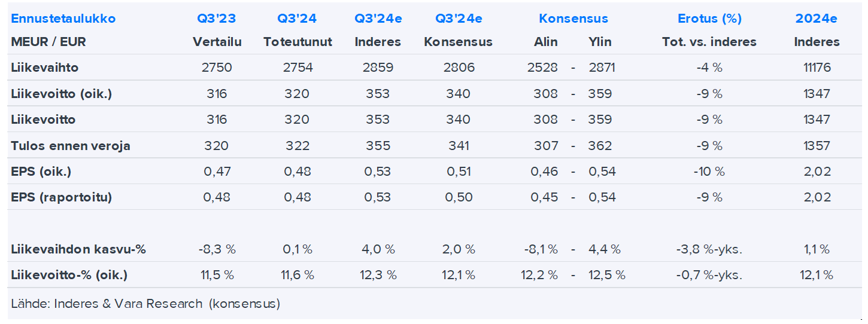Select the Konsensus Alin subheader
868x324 pixels.
(x=545, y=42)
